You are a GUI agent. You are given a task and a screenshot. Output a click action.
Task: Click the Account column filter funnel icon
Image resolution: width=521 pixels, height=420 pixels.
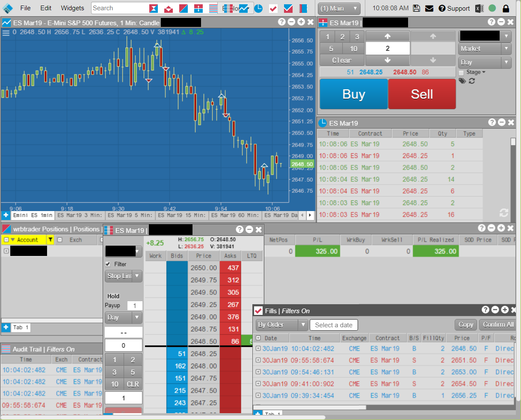pyautogui.click(x=50, y=240)
